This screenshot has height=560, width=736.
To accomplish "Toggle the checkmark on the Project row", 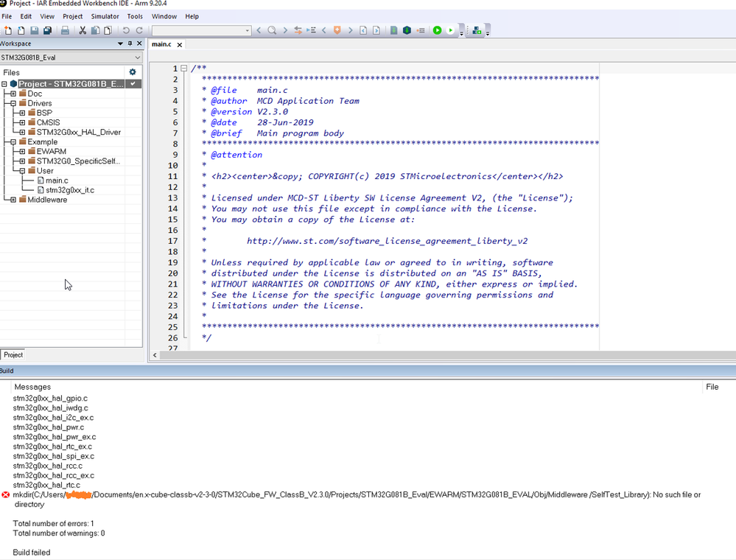I will (x=133, y=84).
